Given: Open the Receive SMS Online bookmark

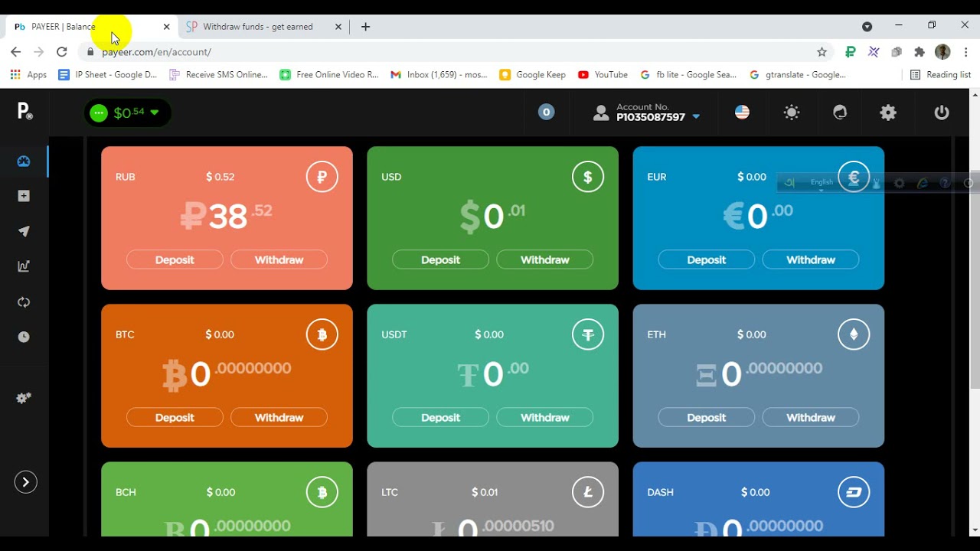Looking at the screenshot, I should pyautogui.click(x=218, y=75).
